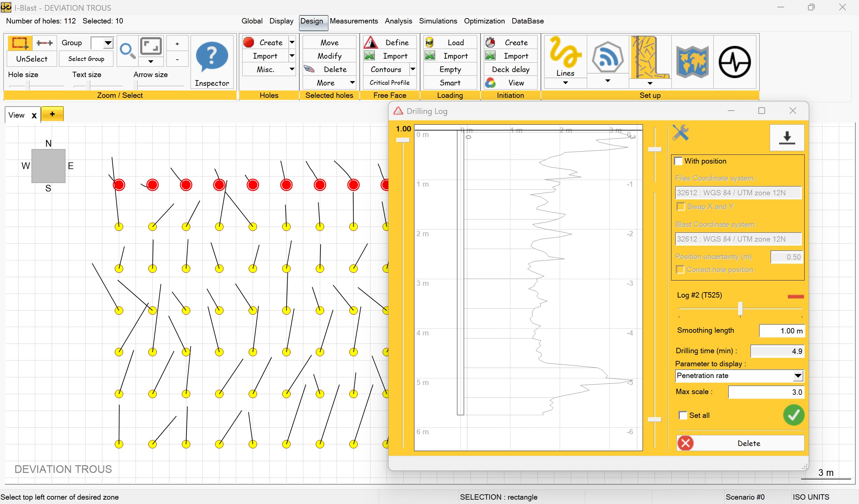Select the seismic signal setup tool
Image resolution: width=859 pixels, height=504 pixels.
point(734,61)
